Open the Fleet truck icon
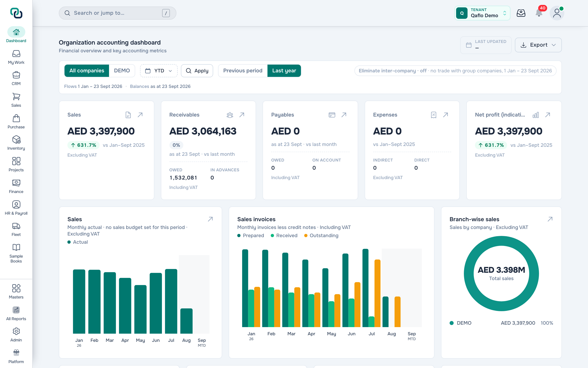Screen dimensions: 588x368 tap(16, 226)
